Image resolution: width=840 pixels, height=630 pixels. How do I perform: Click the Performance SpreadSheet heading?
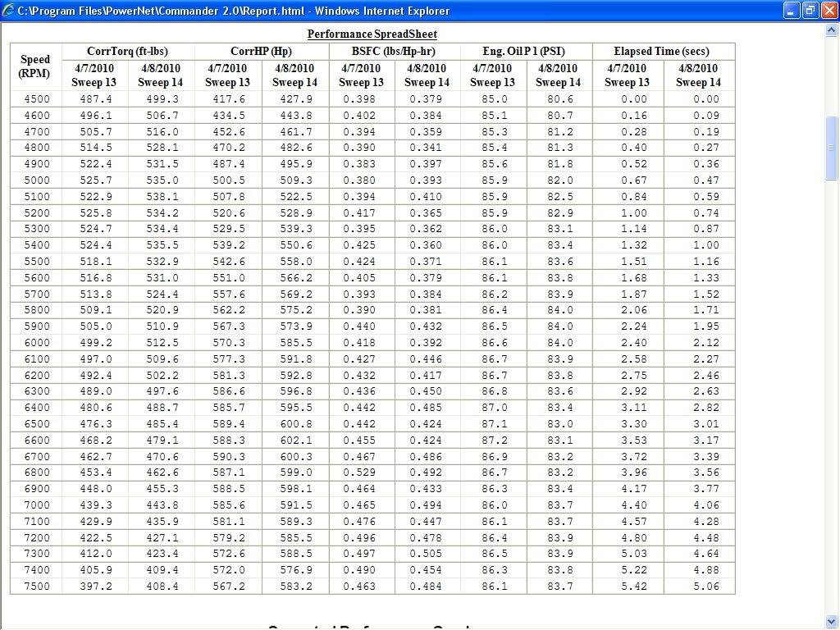pos(372,34)
